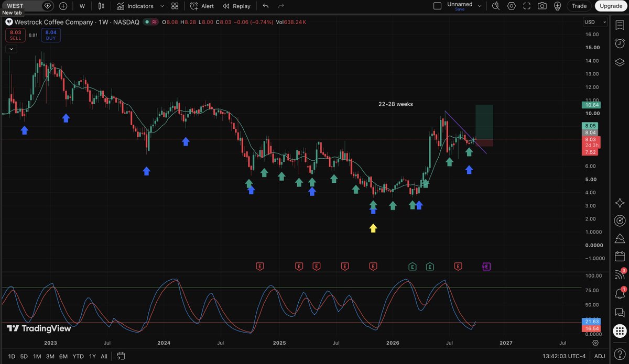Create an Alert from the toolbar
This screenshot has width=629, height=364.
tap(202, 6)
